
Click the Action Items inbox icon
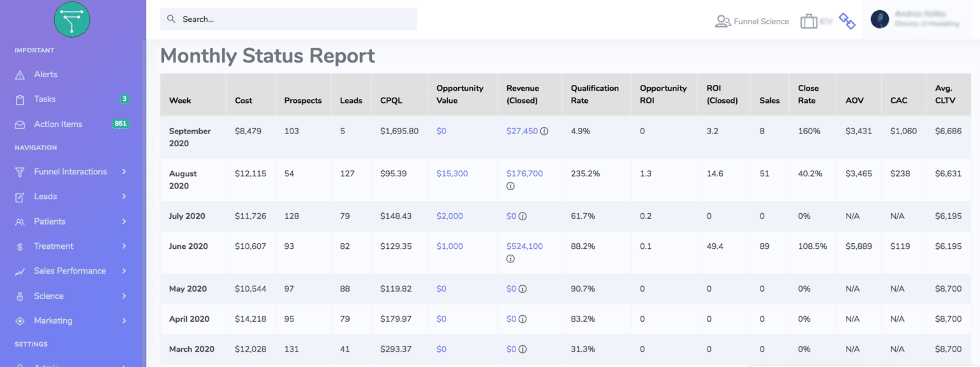(20, 124)
